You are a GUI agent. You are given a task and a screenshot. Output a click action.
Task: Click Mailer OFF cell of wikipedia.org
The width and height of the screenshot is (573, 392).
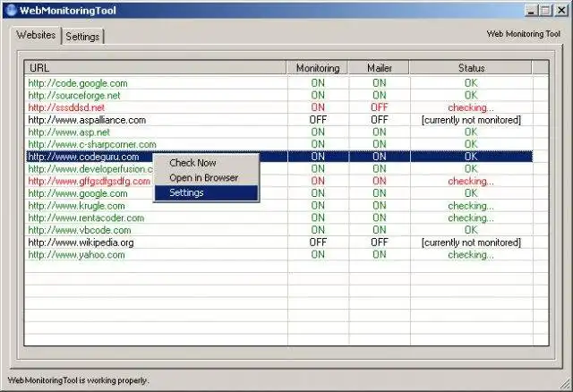[380, 243]
